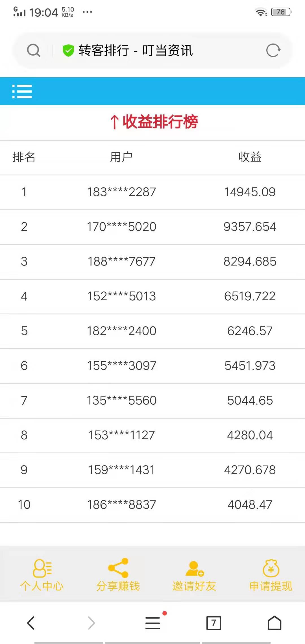Open the blue header list menu

point(22,92)
